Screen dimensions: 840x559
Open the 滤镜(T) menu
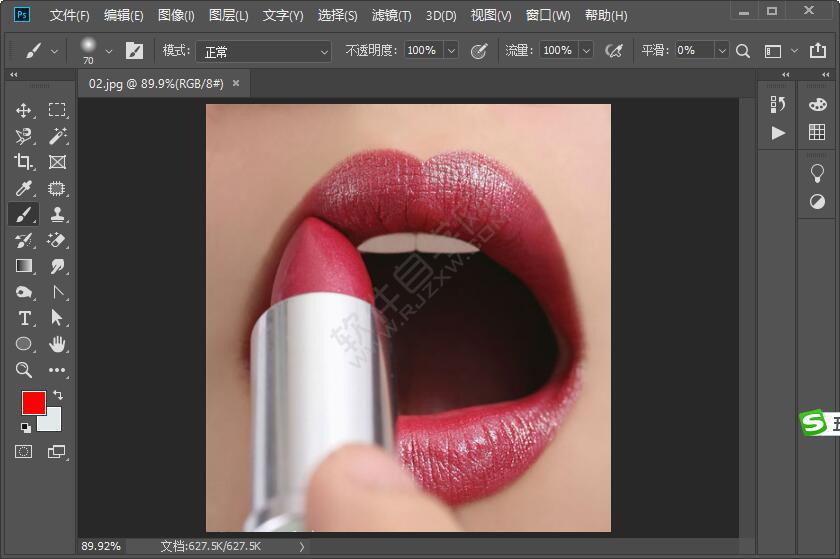point(392,16)
